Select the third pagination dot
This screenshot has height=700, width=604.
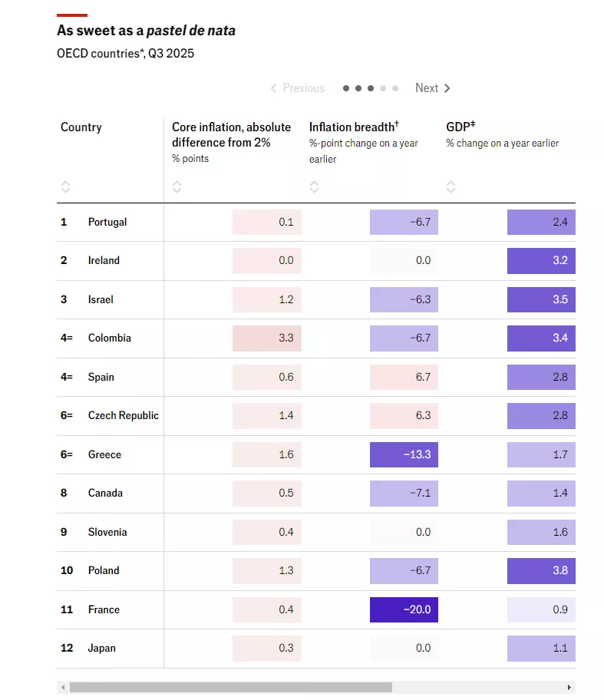(371, 88)
